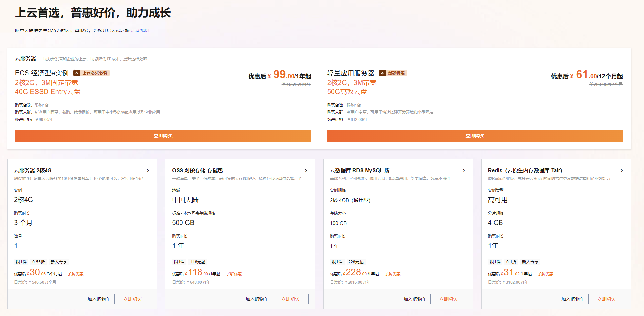Open 了解优惠 on Redis card
This screenshot has width=644, height=316.
click(x=545, y=274)
